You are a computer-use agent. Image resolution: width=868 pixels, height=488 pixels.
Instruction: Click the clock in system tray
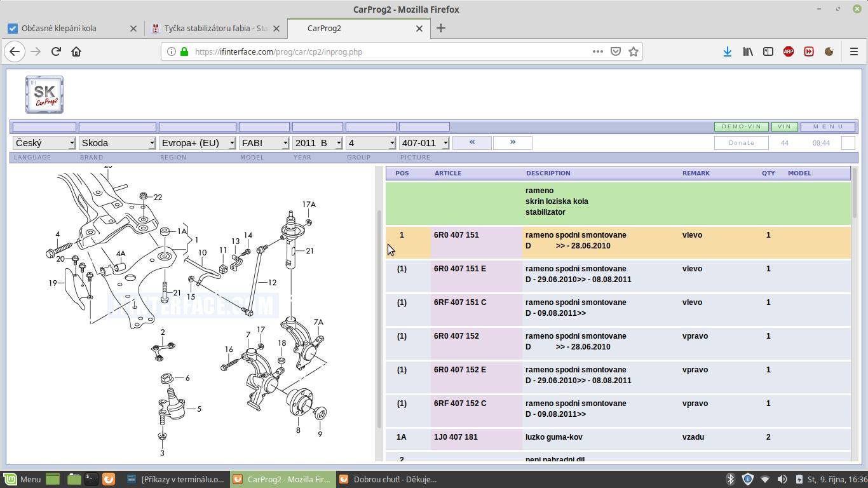tap(837, 479)
